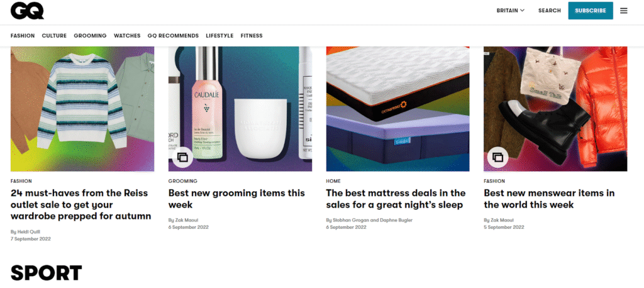Click the Subscribe button

pyautogui.click(x=591, y=11)
